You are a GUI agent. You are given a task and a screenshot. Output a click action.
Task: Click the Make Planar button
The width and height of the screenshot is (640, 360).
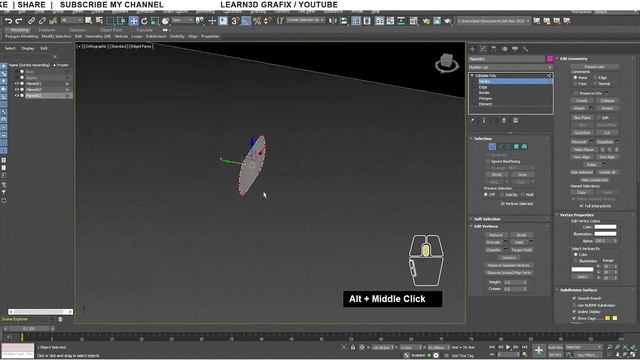(x=584, y=150)
